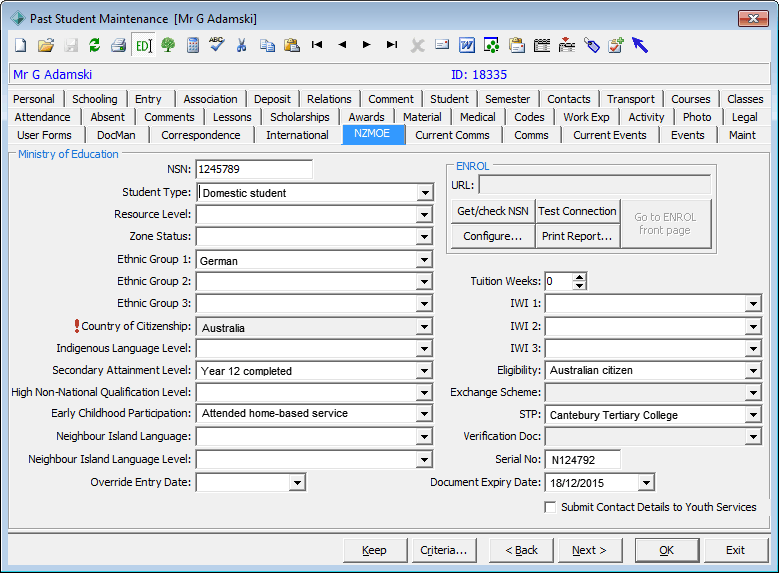
Task: Click the Next > button
Action: point(590,550)
